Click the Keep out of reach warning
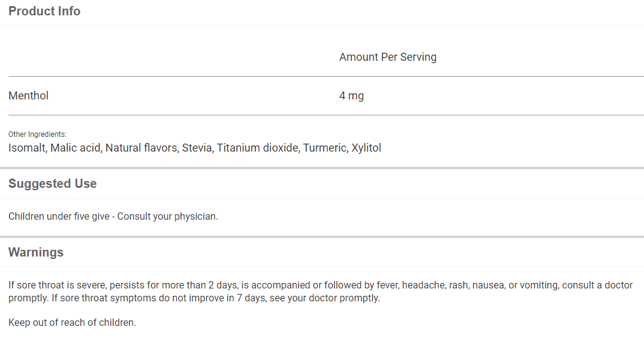This screenshot has height=340, width=644. (x=72, y=322)
